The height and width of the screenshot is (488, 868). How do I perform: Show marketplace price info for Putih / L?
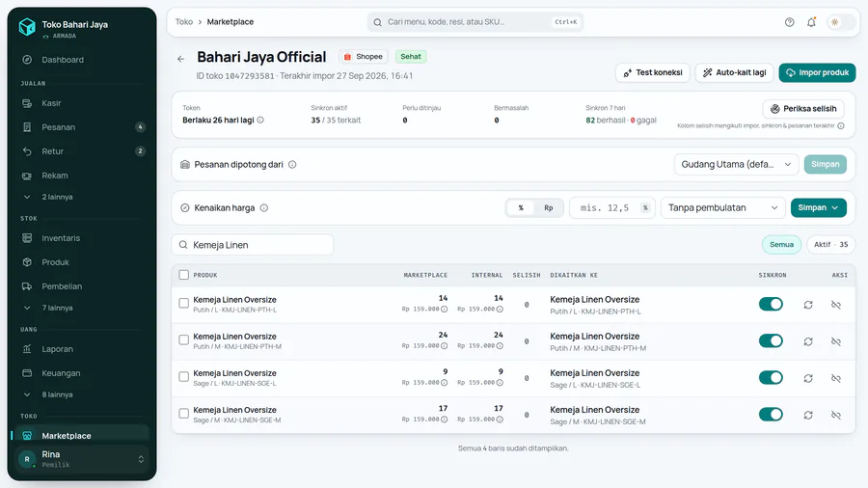click(x=444, y=310)
